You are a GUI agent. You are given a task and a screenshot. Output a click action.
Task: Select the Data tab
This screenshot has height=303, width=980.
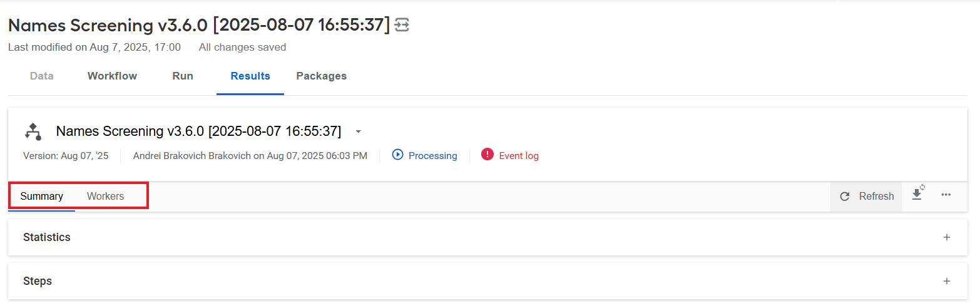pos(42,76)
